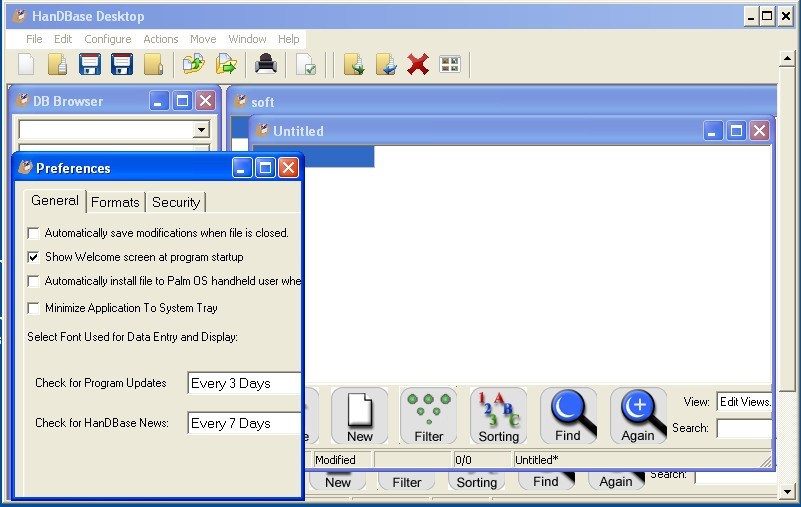Minimize the DB Browser window

(159, 101)
